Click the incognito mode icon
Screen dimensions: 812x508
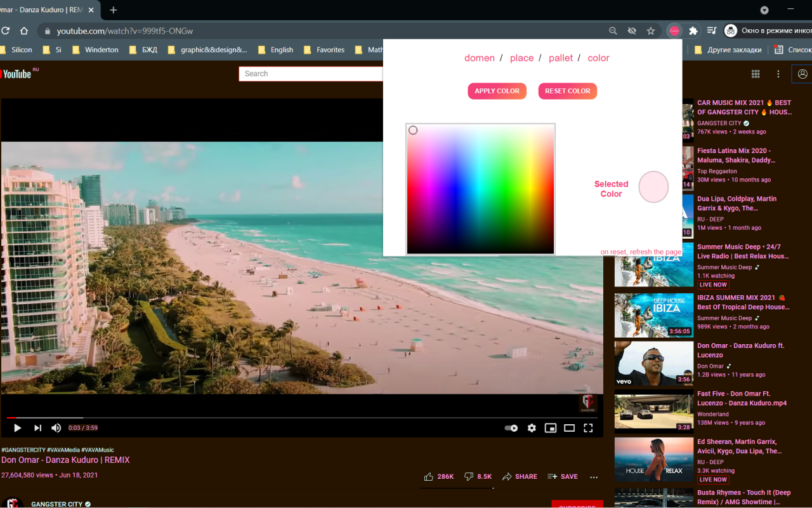click(731, 30)
